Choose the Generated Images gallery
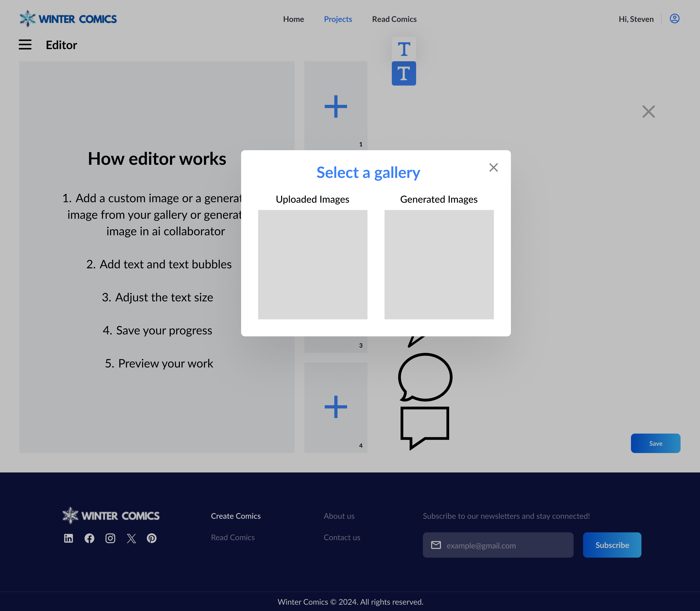 tap(439, 264)
